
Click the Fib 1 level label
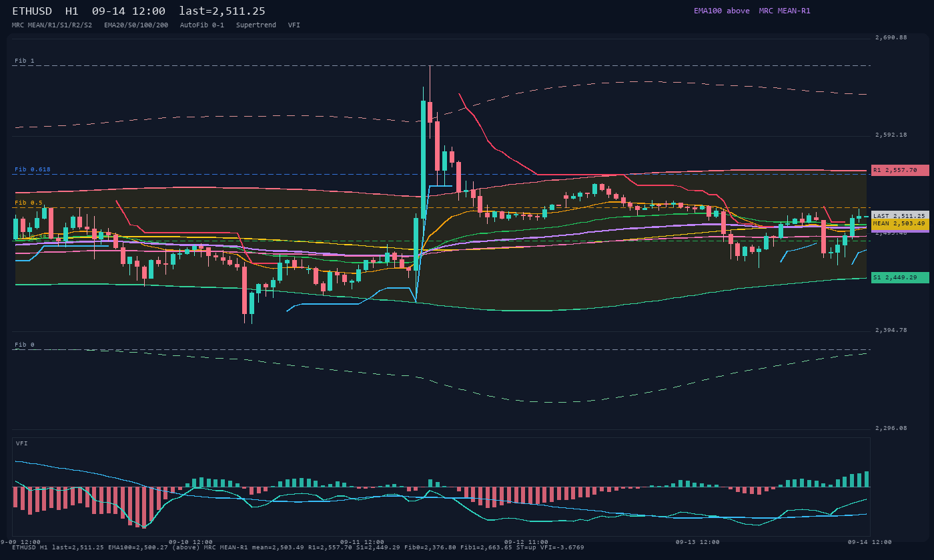25,61
